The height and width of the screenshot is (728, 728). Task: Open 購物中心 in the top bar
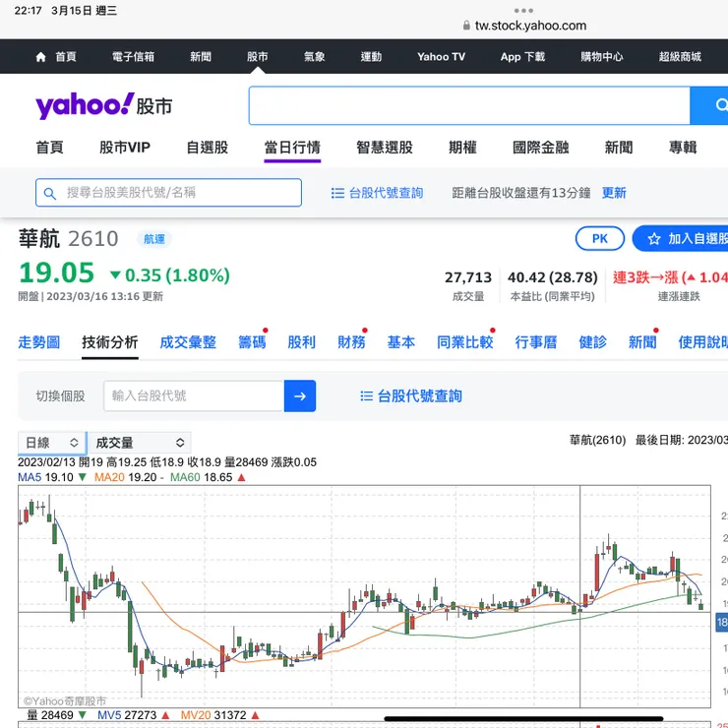[602, 57]
